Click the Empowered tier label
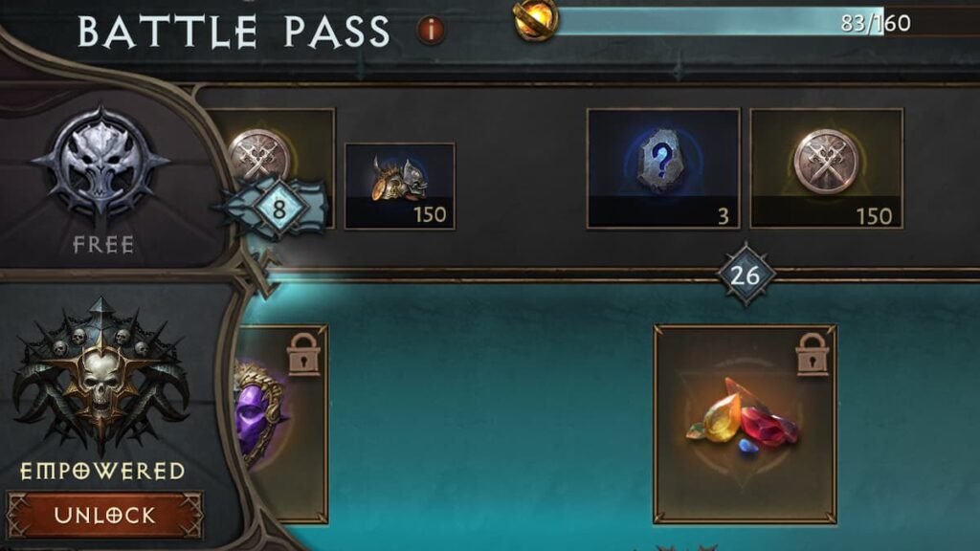Screen dimensions: 980x551 pyautogui.click(x=101, y=471)
